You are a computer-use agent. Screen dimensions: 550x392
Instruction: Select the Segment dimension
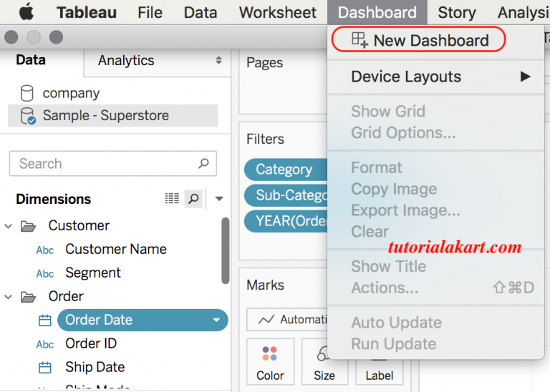[x=93, y=273]
